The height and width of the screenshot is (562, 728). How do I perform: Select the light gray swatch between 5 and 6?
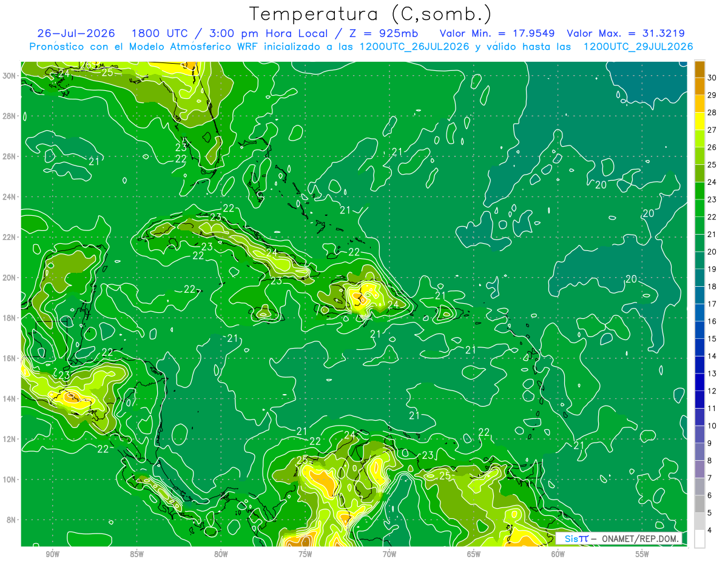click(699, 504)
